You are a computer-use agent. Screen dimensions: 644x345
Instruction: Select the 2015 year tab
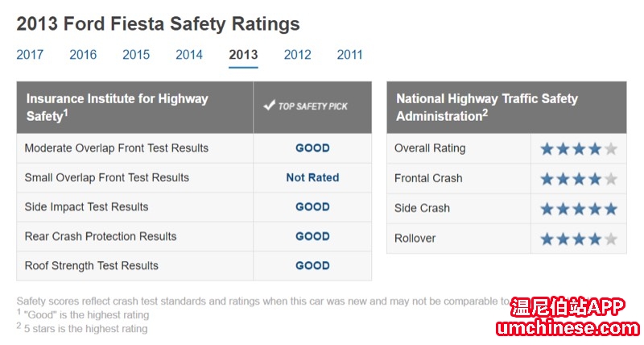[x=136, y=55]
